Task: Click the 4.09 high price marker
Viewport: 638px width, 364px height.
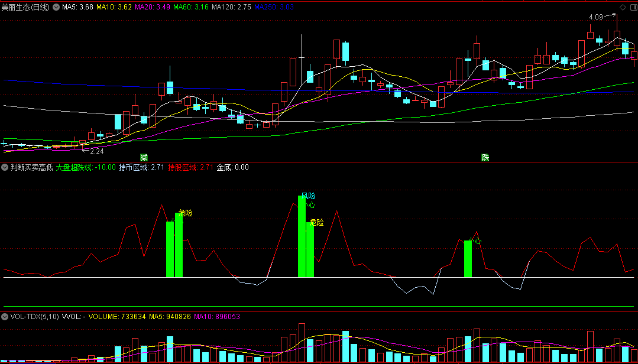Action: tap(595, 17)
